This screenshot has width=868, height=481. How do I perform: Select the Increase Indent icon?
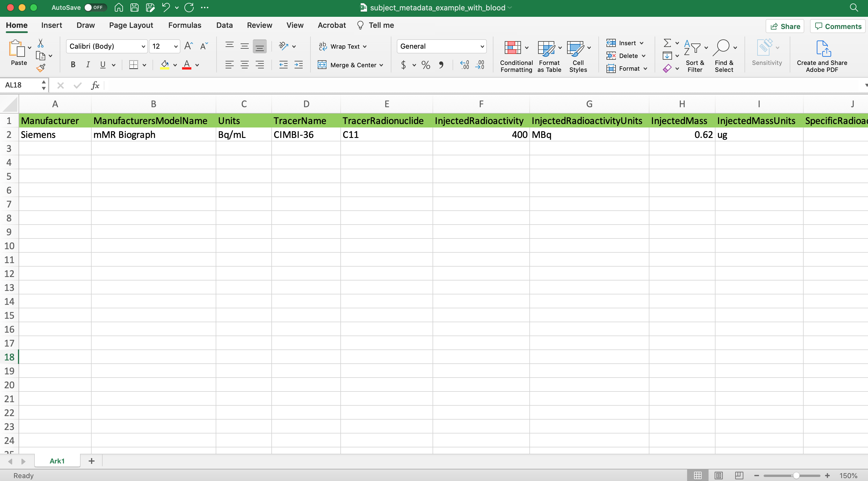click(x=299, y=65)
